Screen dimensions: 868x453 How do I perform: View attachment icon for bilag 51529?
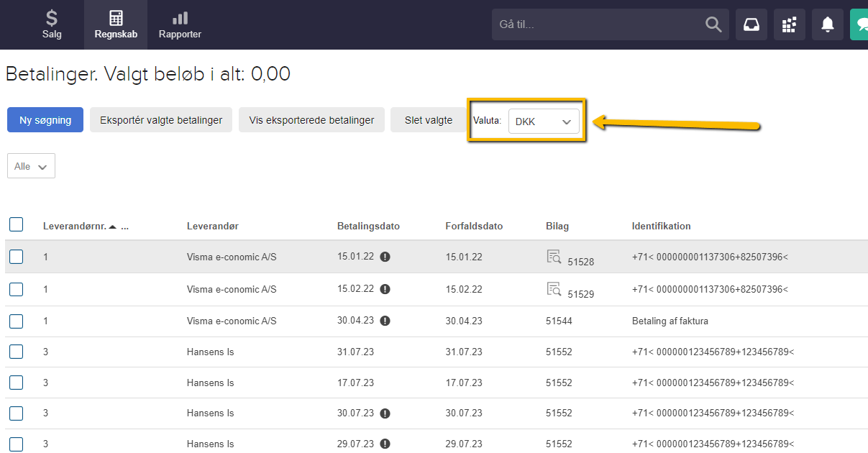click(554, 289)
